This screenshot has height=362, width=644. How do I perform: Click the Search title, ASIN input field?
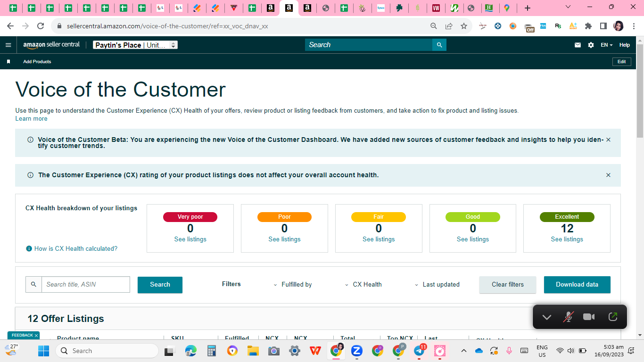(86, 285)
